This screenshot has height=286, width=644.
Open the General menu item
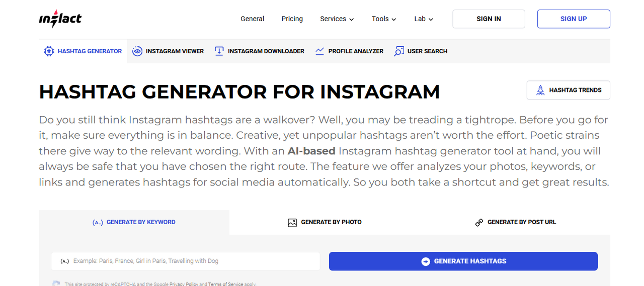point(252,19)
